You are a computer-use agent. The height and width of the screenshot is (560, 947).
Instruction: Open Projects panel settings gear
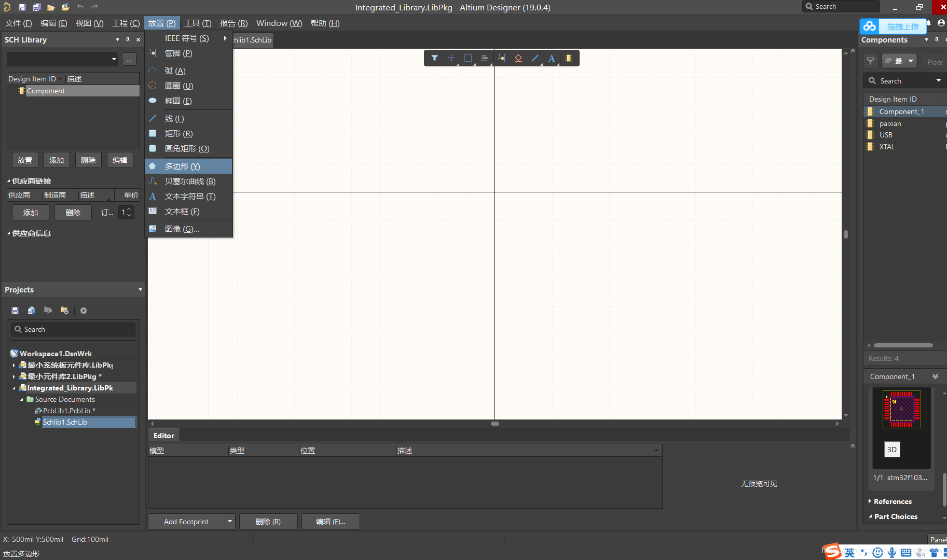(84, 310)
